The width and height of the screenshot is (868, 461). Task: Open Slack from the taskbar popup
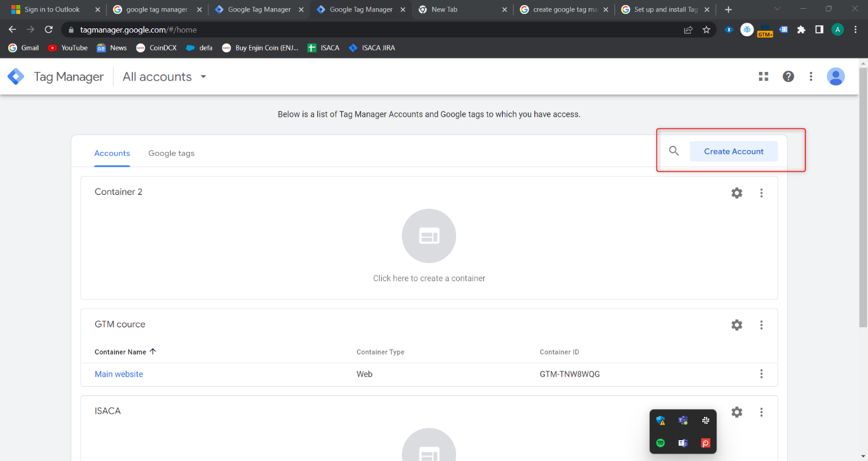(705, 420)
